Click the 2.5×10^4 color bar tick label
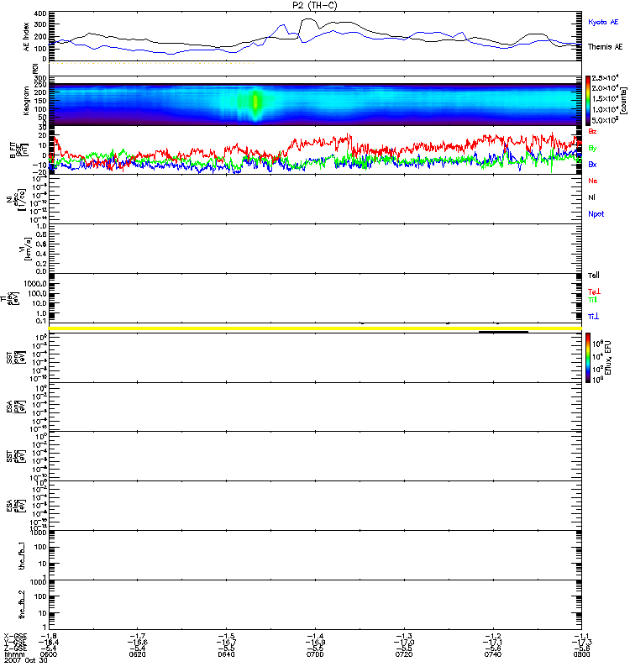Image resolution: width=630 pixels, height=672 pixels. pyautogui.click(x=605, y=78)
